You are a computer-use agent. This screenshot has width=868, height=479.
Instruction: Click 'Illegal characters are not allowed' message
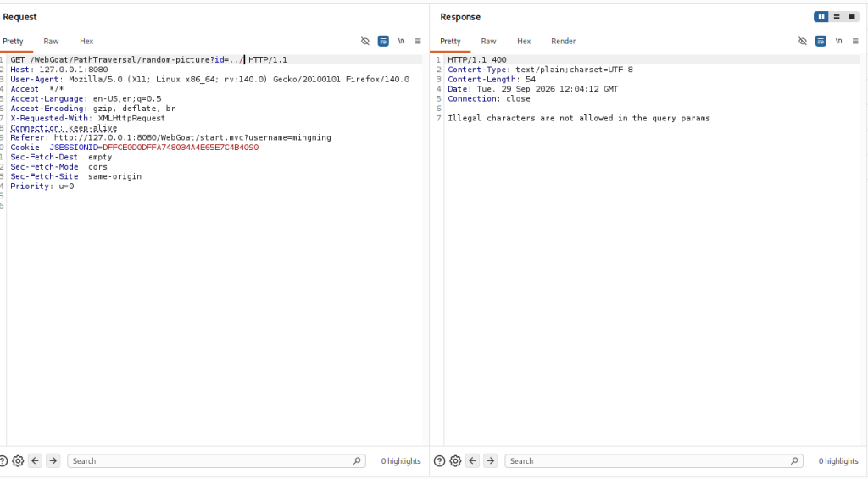pyautogui.click(x=578, y=118)
